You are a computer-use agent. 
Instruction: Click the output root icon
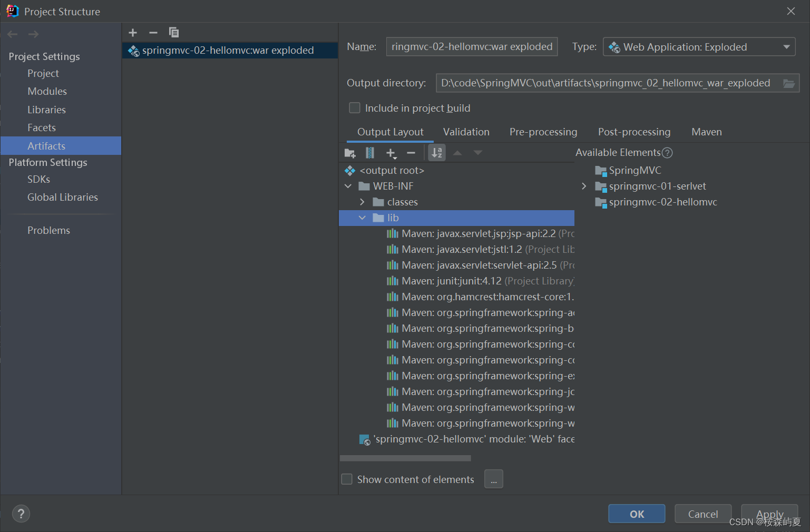click(x=350, y=171)
